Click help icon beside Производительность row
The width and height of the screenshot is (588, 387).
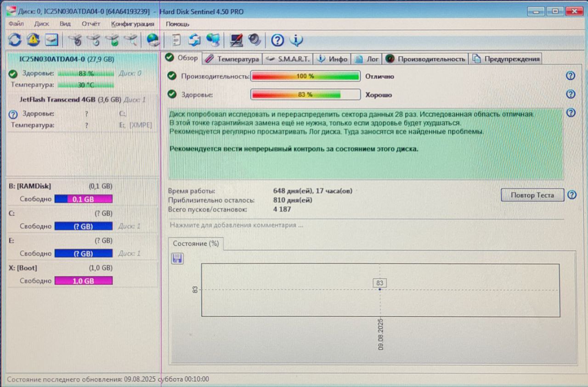(x=571, y=76)
